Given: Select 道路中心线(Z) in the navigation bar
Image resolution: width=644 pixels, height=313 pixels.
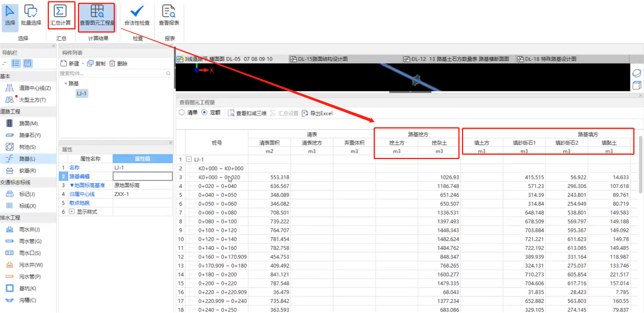Looking at the screenshot, I should [x=28, y=88].
